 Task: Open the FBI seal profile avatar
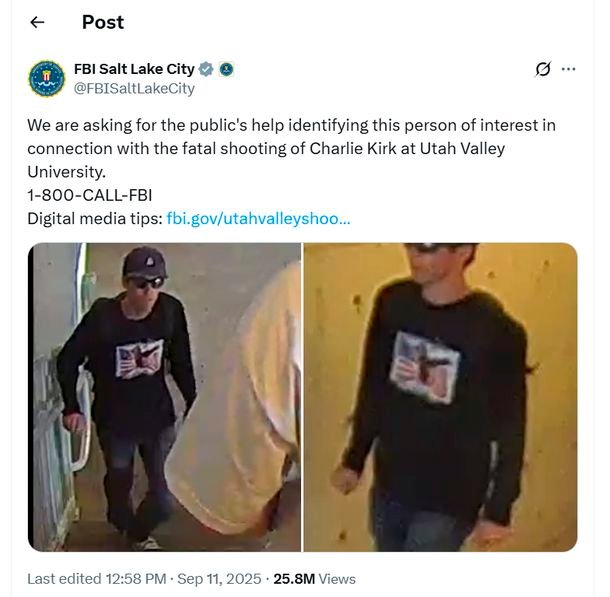pos(47,79)
